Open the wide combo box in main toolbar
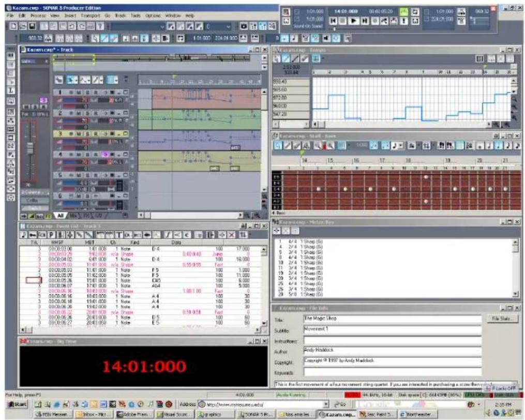This screenshot has width=525, height=420. coord(138,26)
